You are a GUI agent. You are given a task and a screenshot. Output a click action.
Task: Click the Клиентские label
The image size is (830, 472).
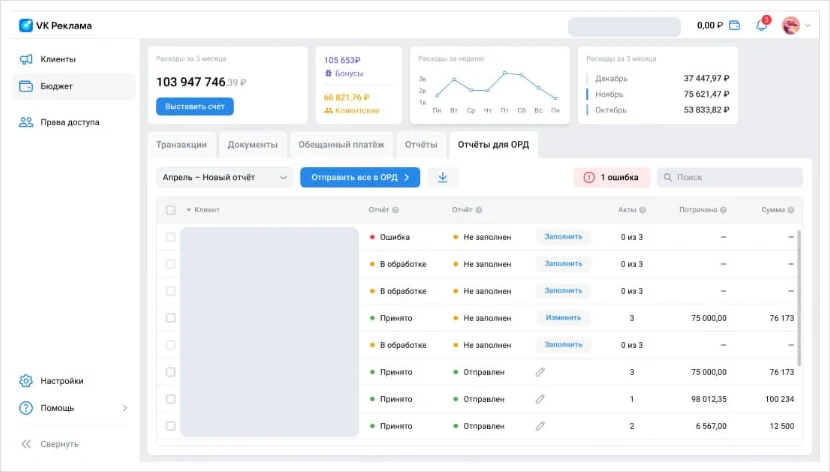pyautogui.click(x=357, y=111)
